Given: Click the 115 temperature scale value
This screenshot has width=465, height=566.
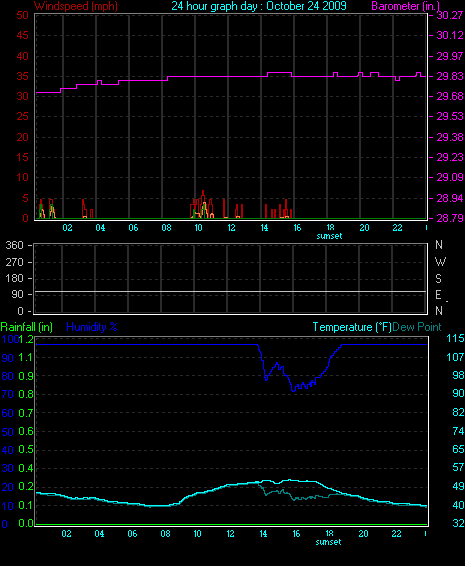Looking at the screenshot, I should 455,338.
